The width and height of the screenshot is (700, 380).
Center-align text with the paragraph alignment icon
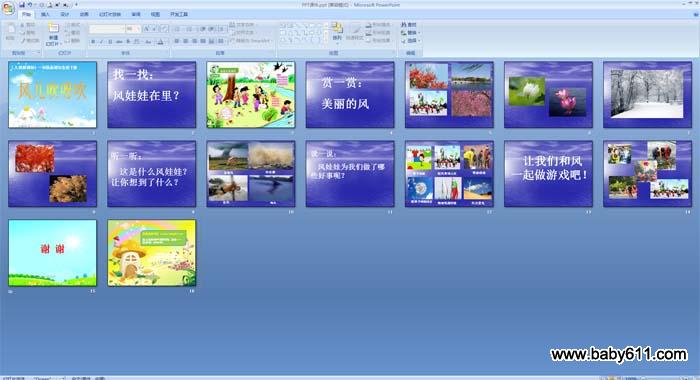pyautogui.click(x=186, y=41)
